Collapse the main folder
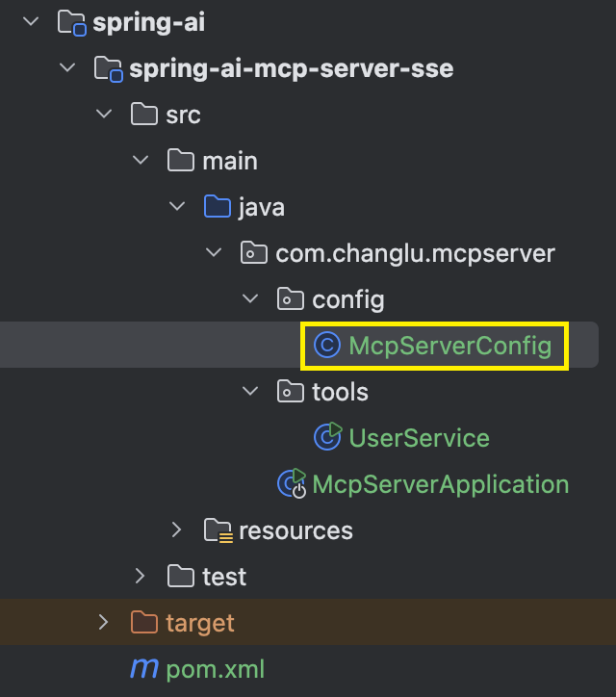Viewport: 616px width, 697px height. [x=141, y=160]
